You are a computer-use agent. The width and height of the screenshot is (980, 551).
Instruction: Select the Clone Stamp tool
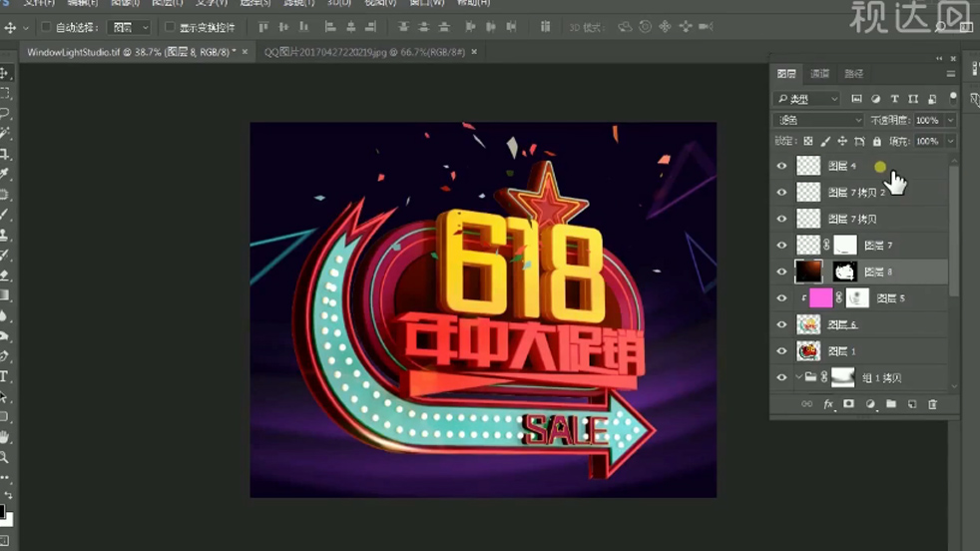click(4, 235)
